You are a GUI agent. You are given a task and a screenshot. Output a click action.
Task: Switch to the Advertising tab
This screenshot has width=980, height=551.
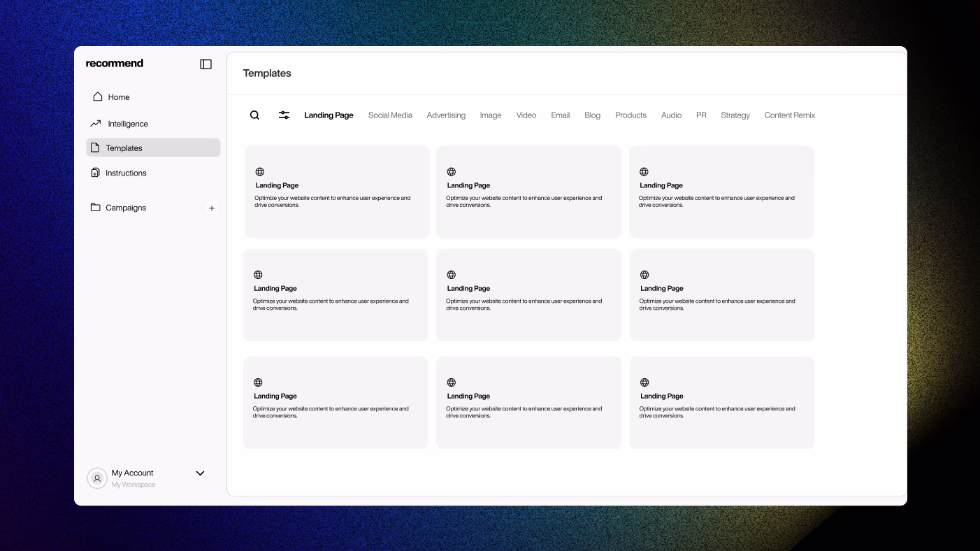click(x=446, y=115)
